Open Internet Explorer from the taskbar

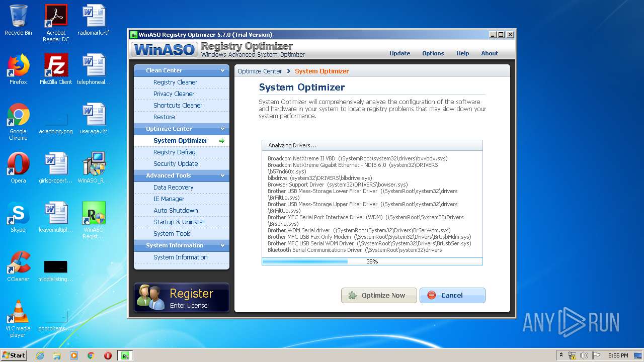40,355
